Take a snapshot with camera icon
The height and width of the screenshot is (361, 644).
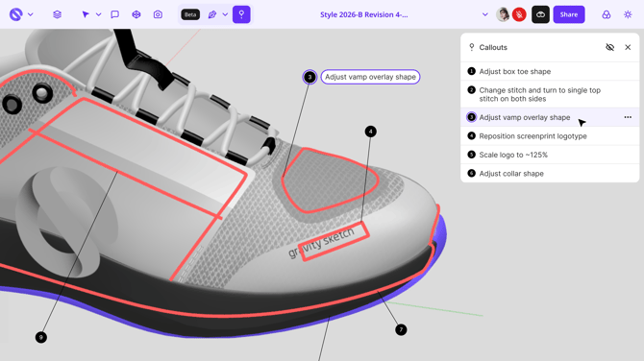pyautogui.click(x=158, y=14)
